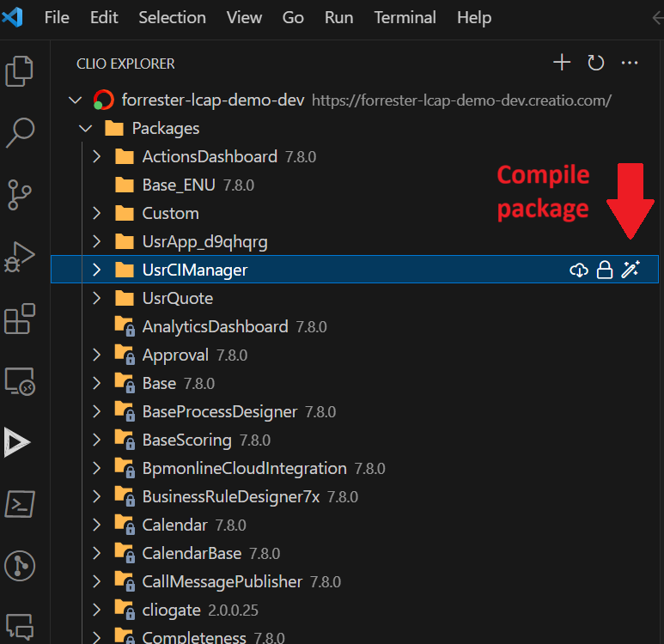Click the CLIO EXPLORER panel title
Viewport: 664px width, 644px height.
[x=125, y=64]
